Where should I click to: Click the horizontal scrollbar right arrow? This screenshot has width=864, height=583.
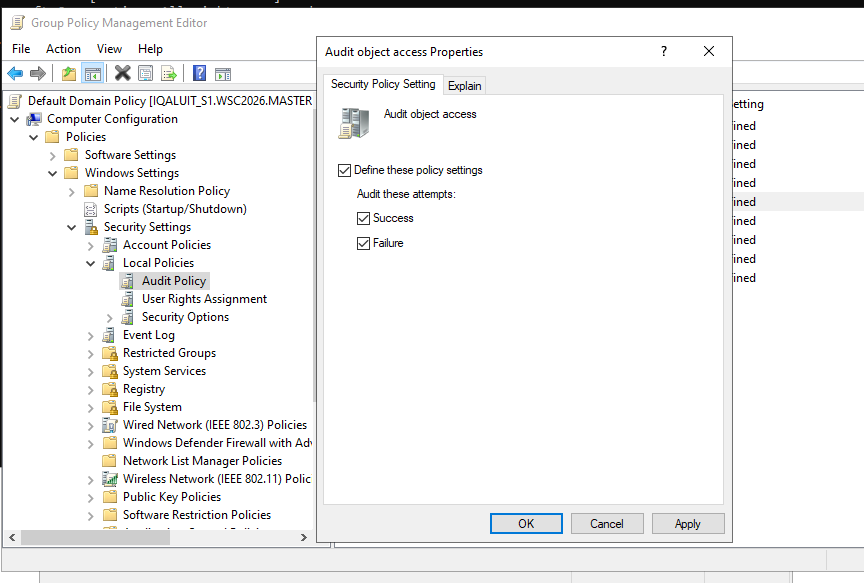[304, 537]
